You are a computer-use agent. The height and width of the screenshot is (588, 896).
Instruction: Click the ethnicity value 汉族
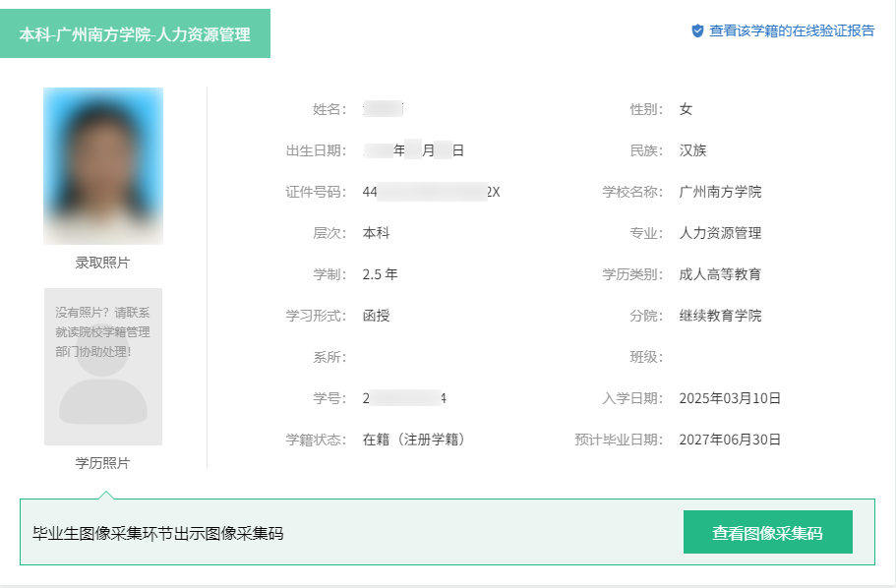tap(692, 150)
